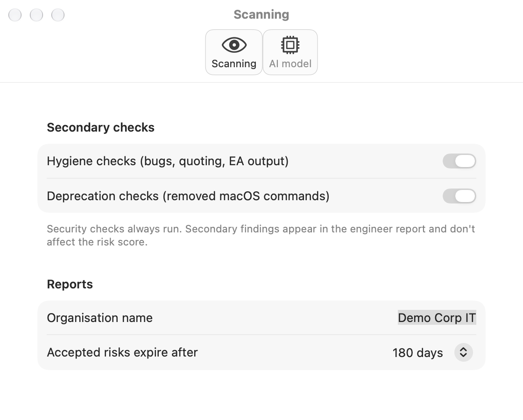Click the Reports section heading
This screenshot has height=420, width=523.
tap(70, 284)
